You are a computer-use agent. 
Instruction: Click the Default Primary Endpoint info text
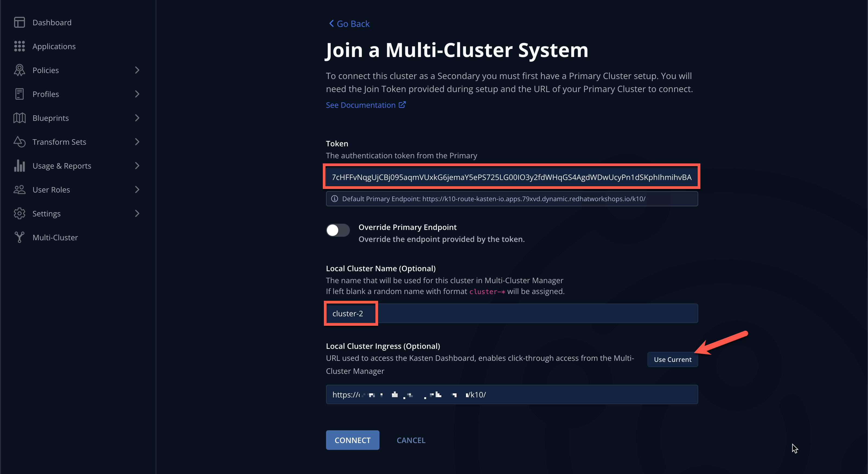494,198
